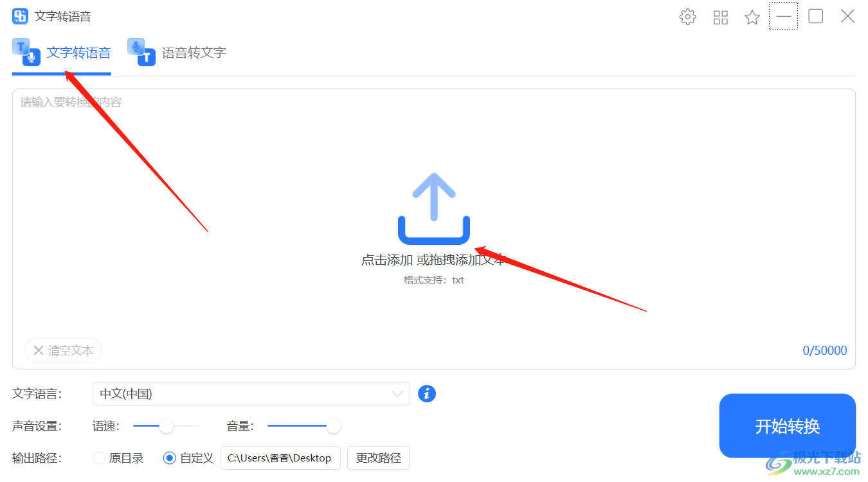Viewport: 868px width, 482px height.
Task: Click the blue info icon beside language
Action: [x=427, y=393]
